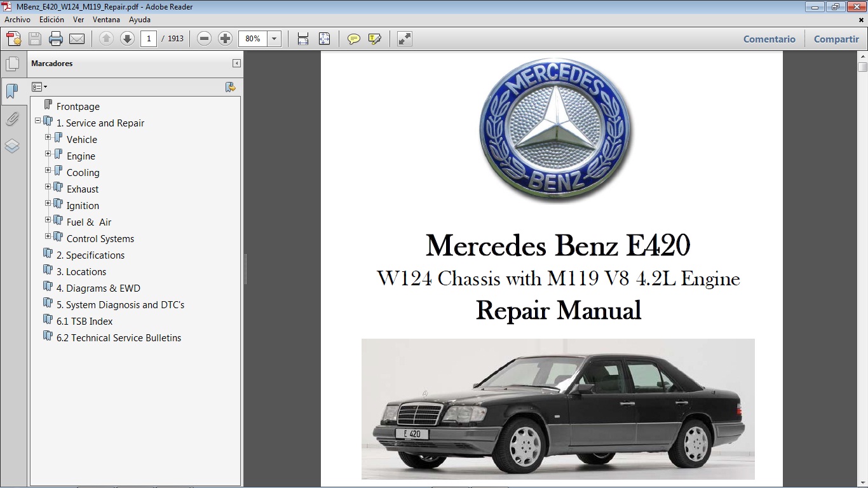Select 1. Service and Repair bookmark
Image resolution: width=868 pixels, height=488 pixels.
100,123
